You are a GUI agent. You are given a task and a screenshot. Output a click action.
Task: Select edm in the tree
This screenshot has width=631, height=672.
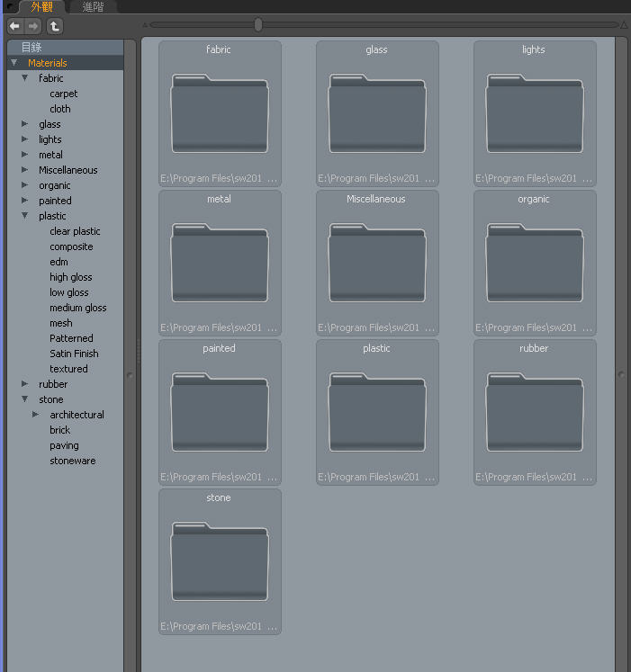(x=59, y=262)
